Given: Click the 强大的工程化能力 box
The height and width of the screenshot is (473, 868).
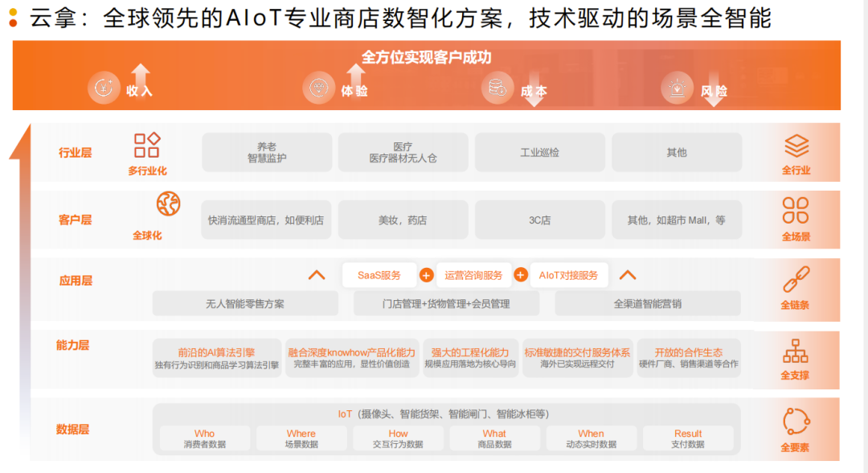Looking at the screenshot, I should (470, 358).
